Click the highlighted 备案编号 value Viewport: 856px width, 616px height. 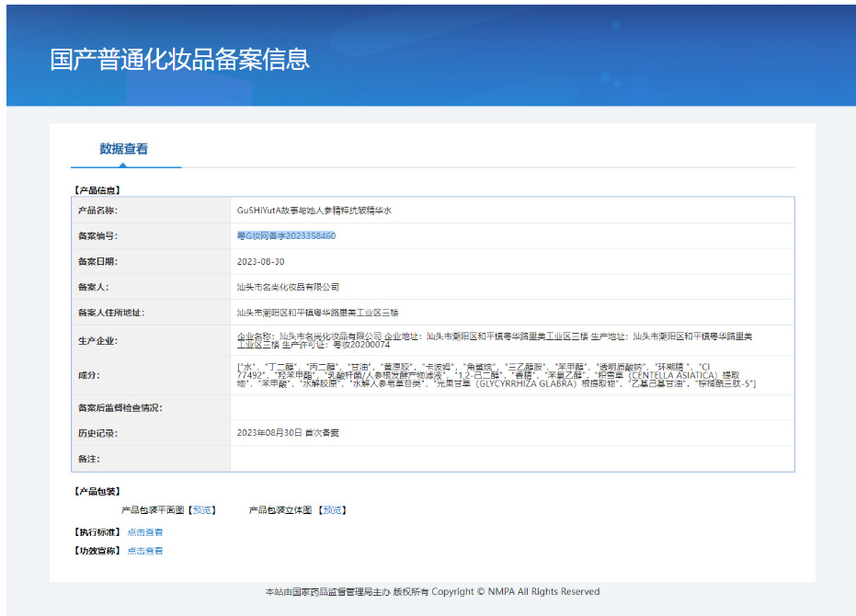pyautogui.click(x=286, y=236)
